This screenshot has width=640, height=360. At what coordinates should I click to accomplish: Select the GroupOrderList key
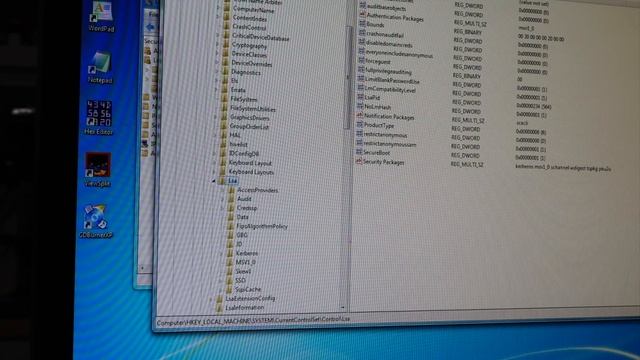coord(249,127)
